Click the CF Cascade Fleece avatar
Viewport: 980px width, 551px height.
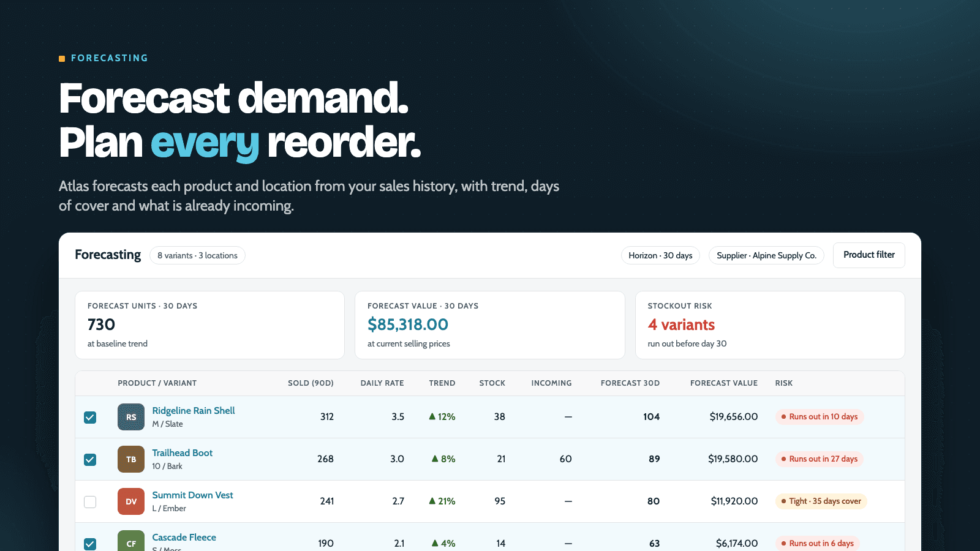point(131,541)
